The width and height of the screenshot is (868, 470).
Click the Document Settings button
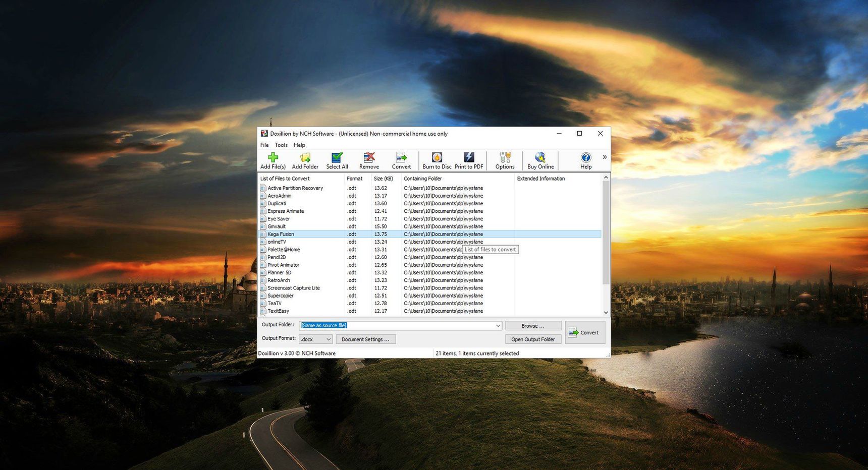click(x=365, y=339)
